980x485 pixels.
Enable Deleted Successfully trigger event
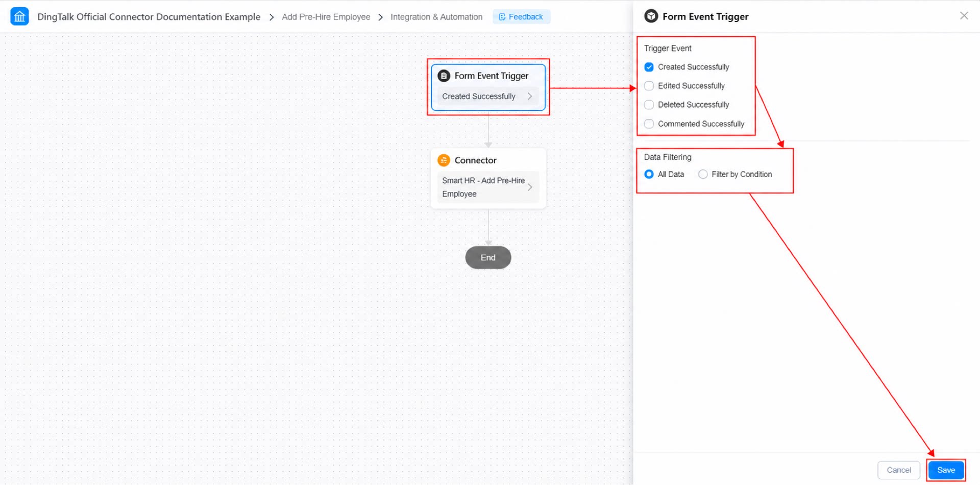tap(649, 105)
